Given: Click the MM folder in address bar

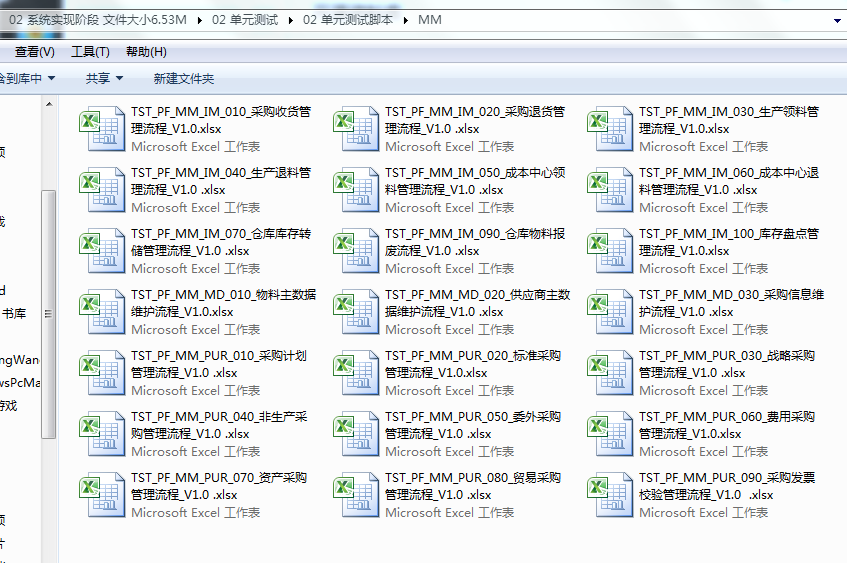Looking at the screenshot, I should (429, 20).
